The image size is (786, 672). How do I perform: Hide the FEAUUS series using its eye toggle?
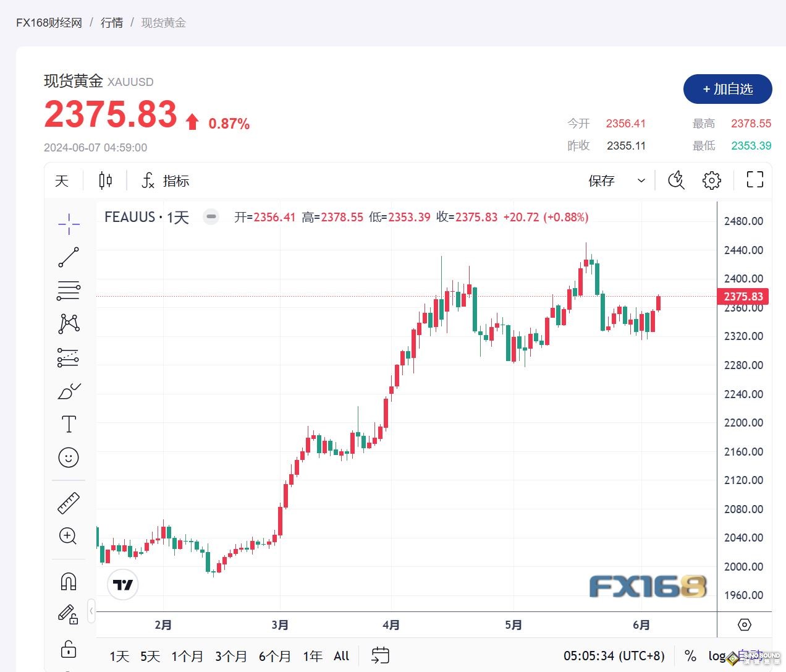(211, 217)
